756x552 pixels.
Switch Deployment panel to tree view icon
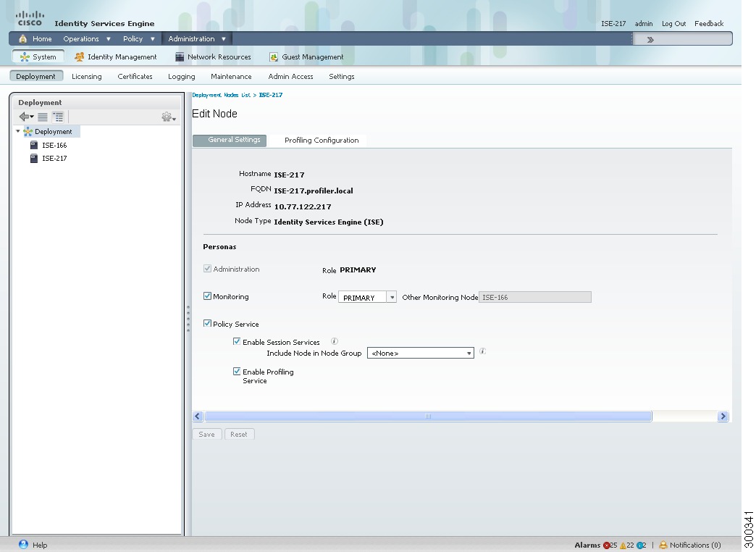coord(58,117)
